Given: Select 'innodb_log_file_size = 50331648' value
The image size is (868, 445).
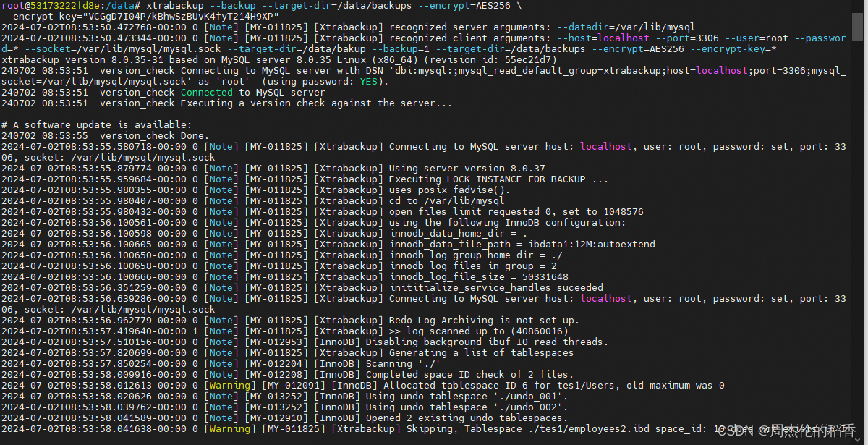Looking at the screenshot, I should pyautogui.click(x=479, y=276).
